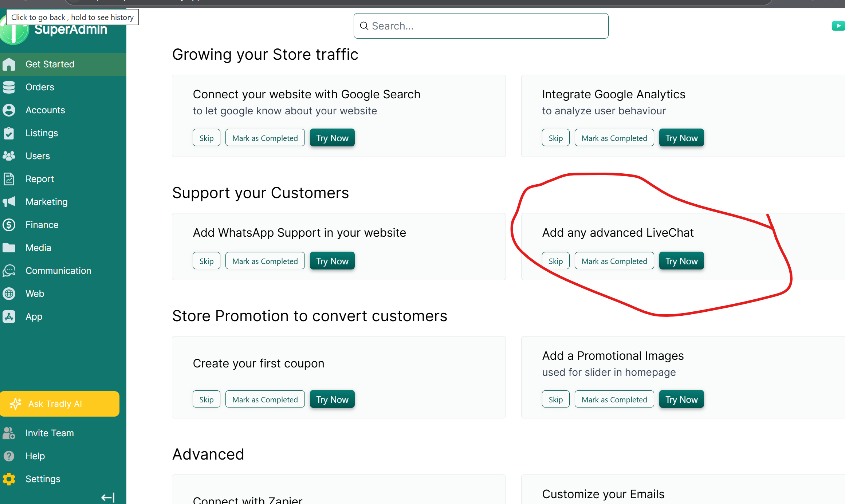The height and width of the screenshot is (504, 845).
Task: Skip the Integrate Google Analytics task
Action: click(x=556, y=138)
